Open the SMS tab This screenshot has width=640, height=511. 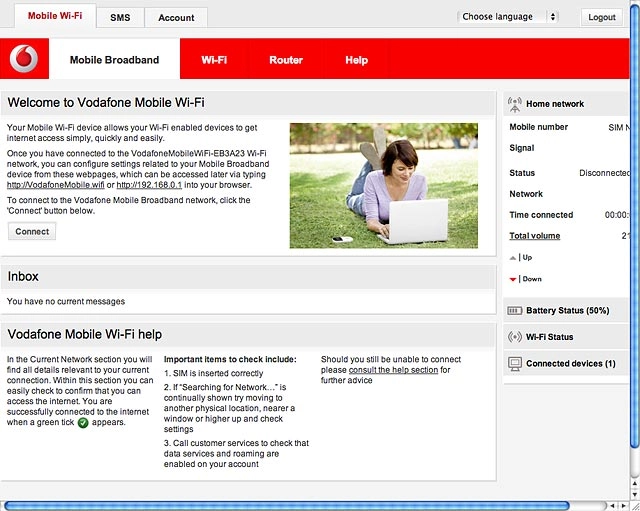pos(120,18)
